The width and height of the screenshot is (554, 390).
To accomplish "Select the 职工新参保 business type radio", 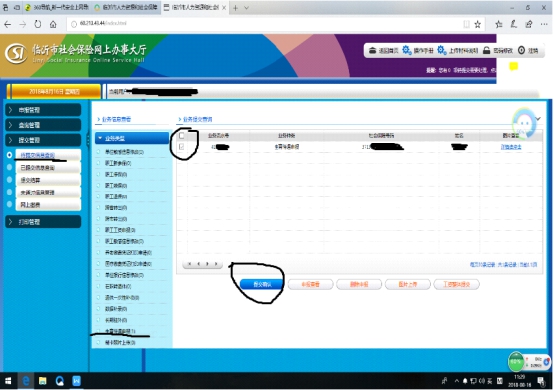I will (99, 163).
